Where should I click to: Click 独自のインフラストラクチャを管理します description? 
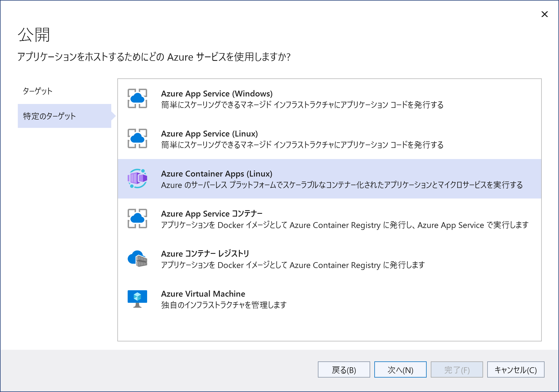224,305
